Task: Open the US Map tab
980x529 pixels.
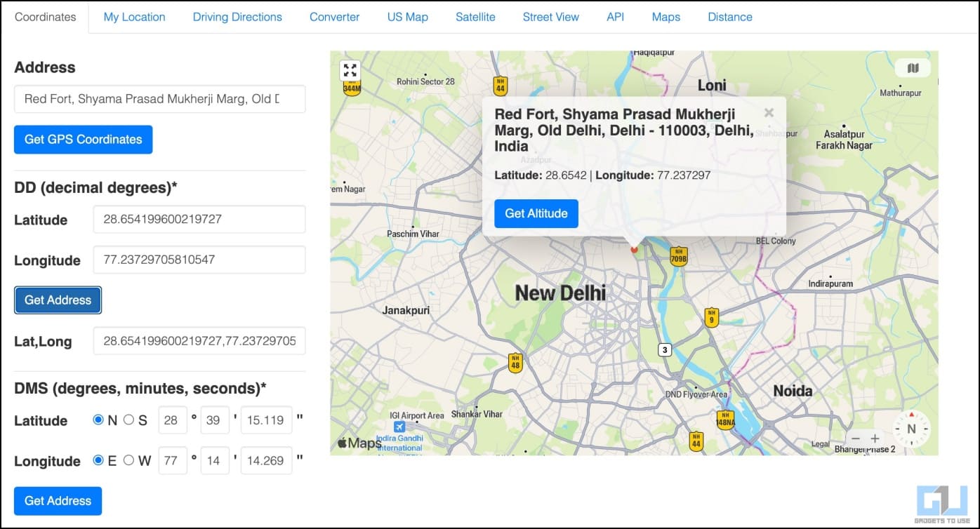Action: [x=408, y=17]
